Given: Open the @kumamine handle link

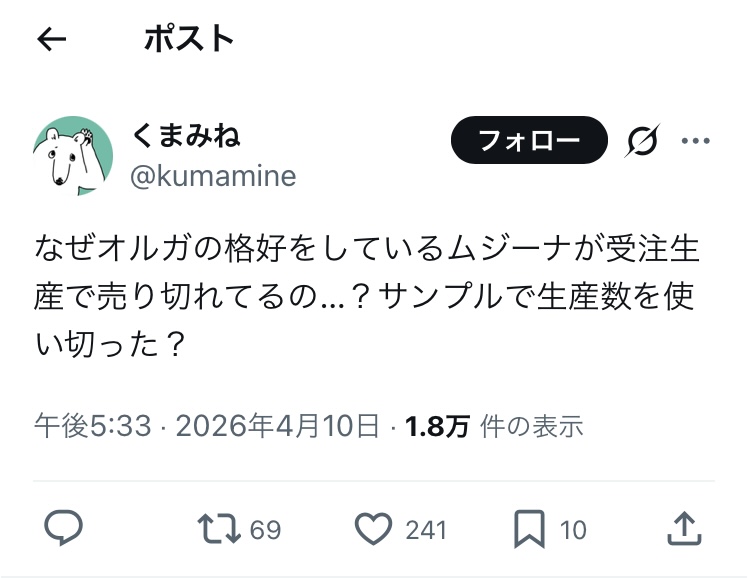Looking at the screenshot, I should [x=213, y=176].
